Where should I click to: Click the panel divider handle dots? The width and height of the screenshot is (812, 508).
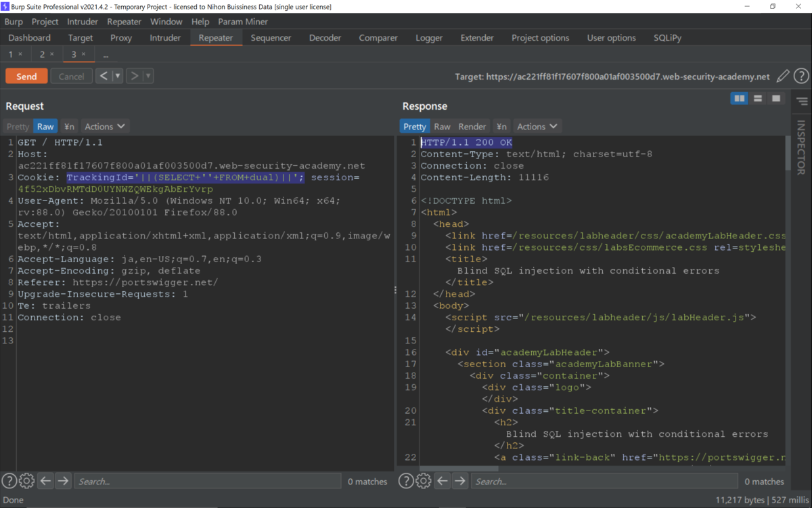point(396,289)
